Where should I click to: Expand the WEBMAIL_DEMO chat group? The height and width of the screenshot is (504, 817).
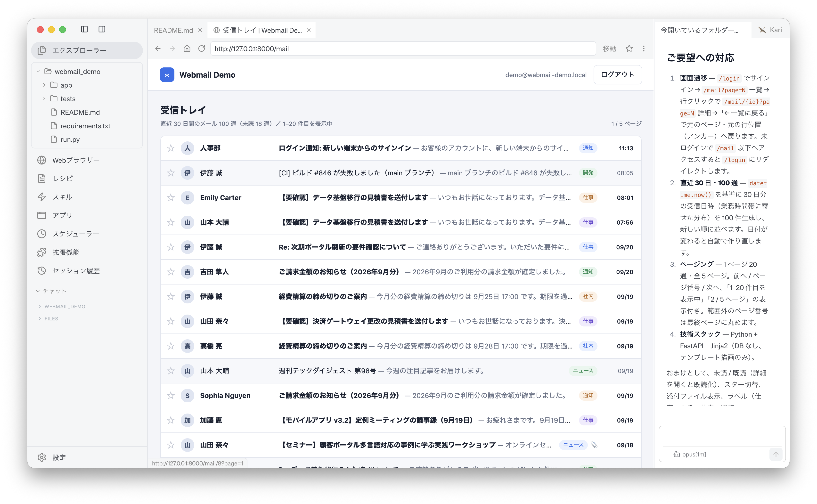click(x=62, y=306)
